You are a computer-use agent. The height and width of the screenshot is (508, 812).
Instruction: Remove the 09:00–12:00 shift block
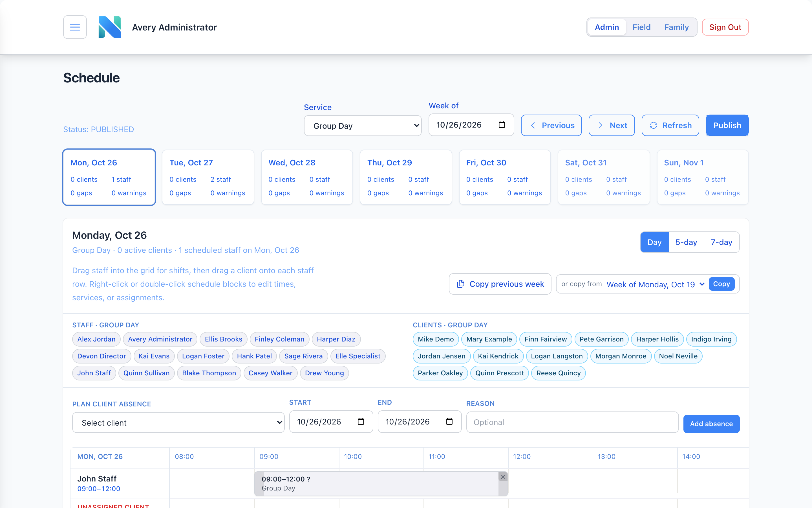pyautogui.click(x=503, y=476)
